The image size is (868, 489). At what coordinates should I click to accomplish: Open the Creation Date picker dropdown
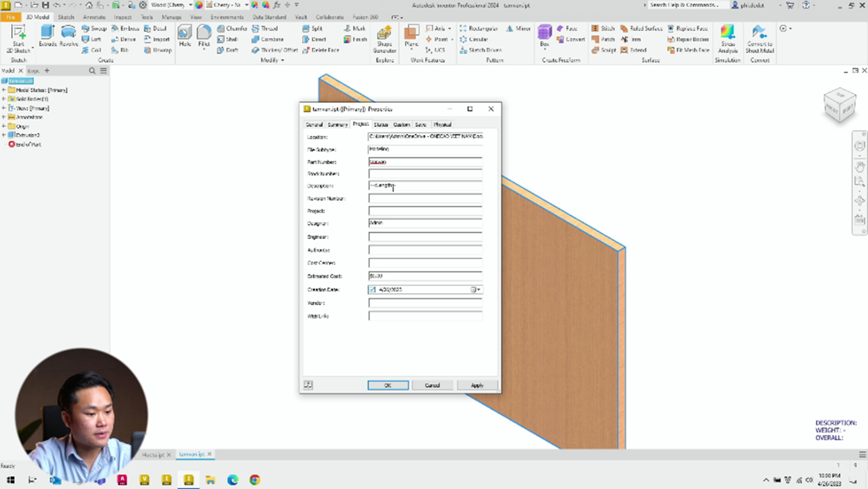[x=479, y=290]
